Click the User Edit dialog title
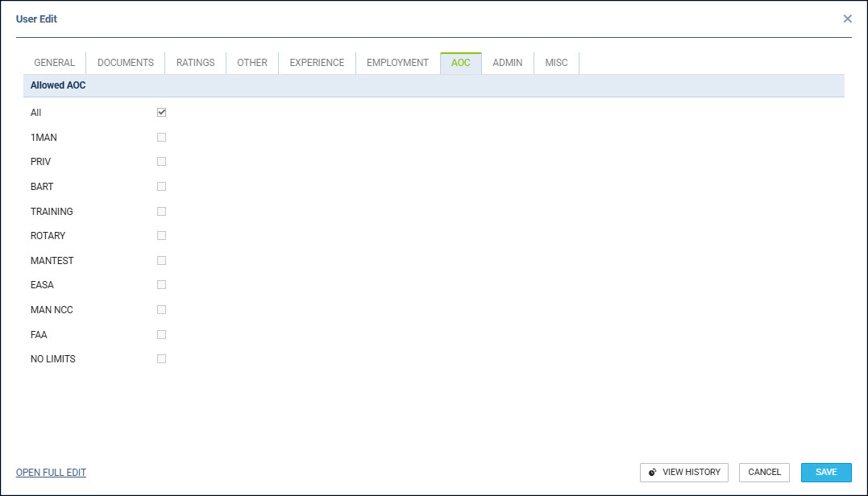Screen dimensions: 868x496 point(36,19)
